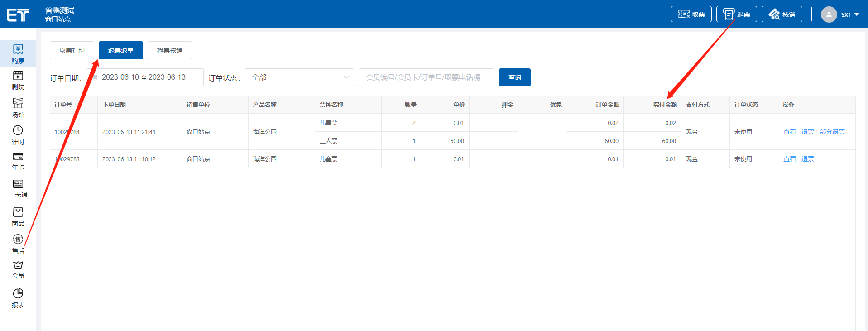
Task: Open the 一卡通 all-in-one card icon
Action: [x=18, y=188]
